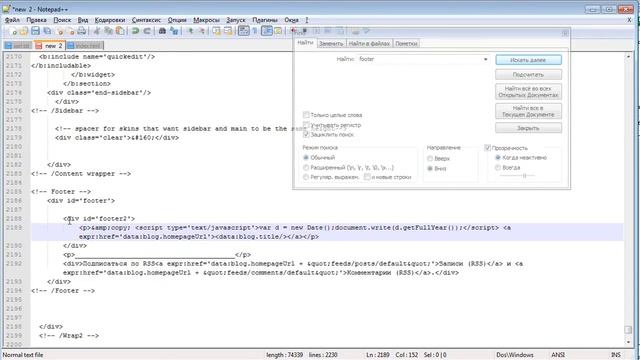Cut selection with scissors icon
The height and width of the screenshot is (360, 640).
(97, 31)
